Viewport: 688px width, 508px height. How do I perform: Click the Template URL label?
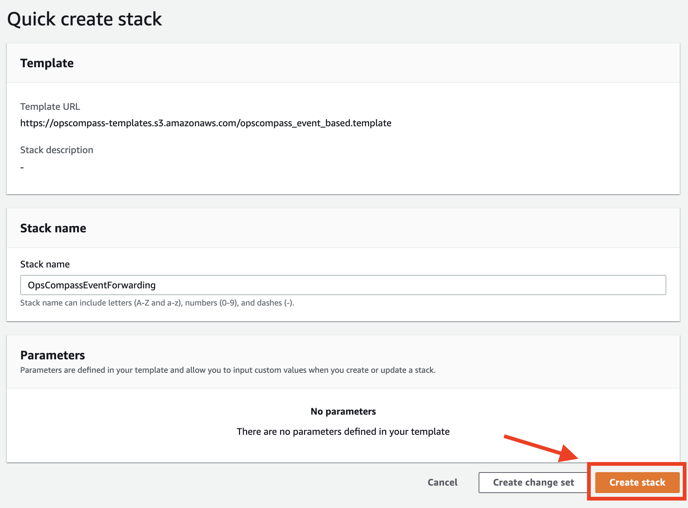pyautogui.click(x=50, y=107)
